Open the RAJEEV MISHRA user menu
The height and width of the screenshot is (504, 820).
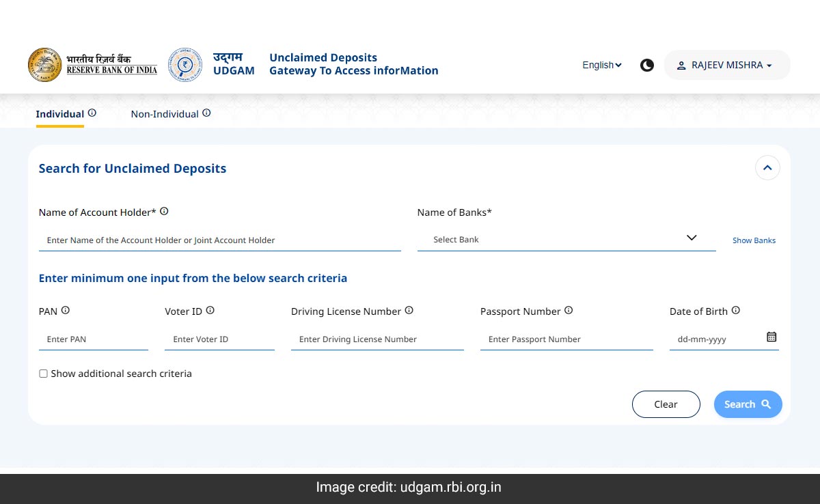pyautogui.click(x=726, y=66)
